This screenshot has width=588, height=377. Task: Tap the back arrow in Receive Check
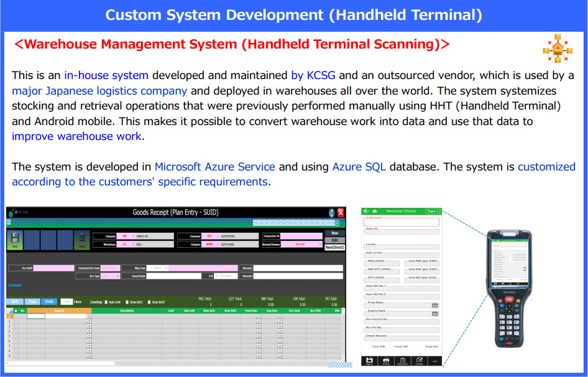[x=367, y=212]
